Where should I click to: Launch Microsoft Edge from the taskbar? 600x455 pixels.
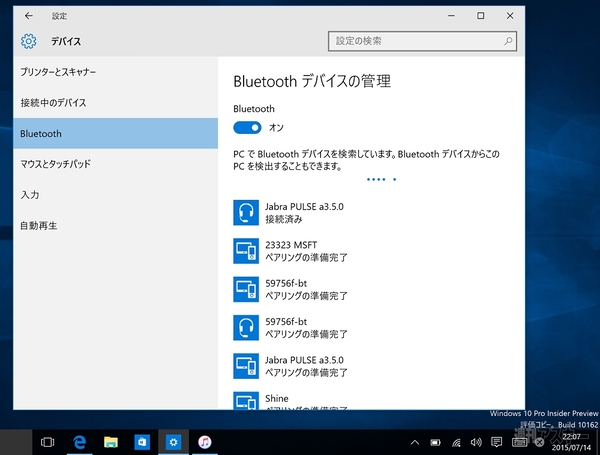coord(79,442)
